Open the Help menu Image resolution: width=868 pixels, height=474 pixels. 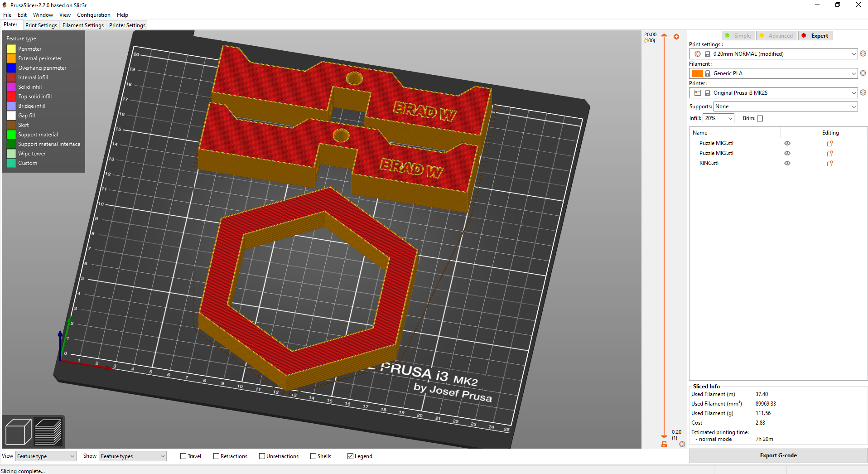click(122, 15)
